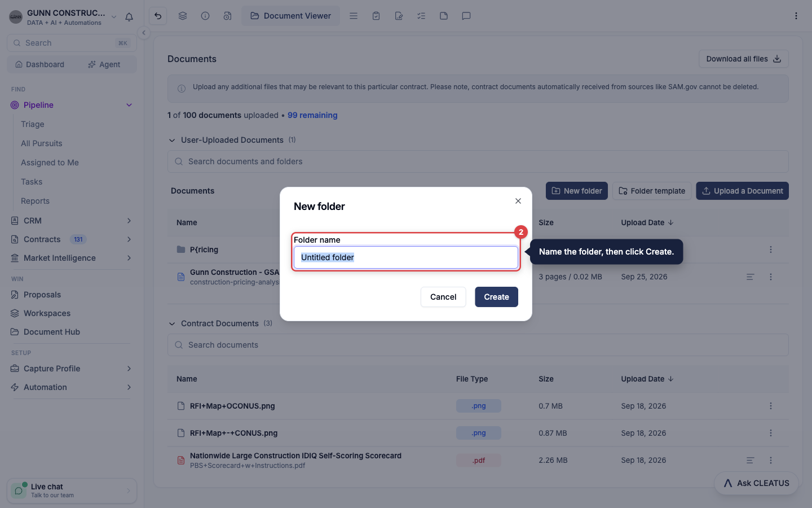The height and width of the screenshot is (508, 812).
Task: Expand the Capture Profile menu
Action: click(129, 369)
